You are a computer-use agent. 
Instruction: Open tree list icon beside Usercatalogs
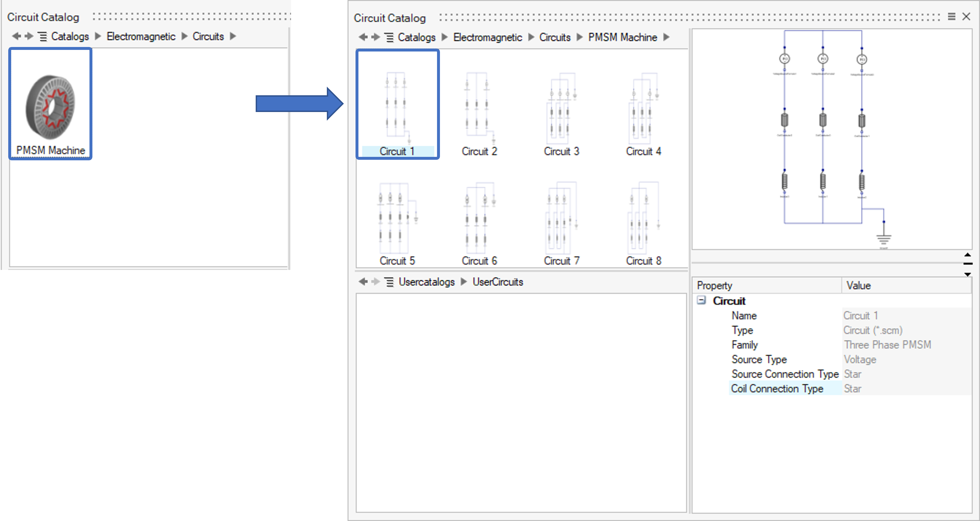pos(389,282)
